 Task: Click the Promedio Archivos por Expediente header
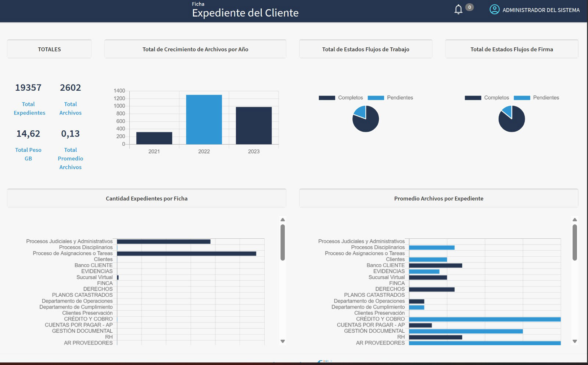click(x=439, y=198)
